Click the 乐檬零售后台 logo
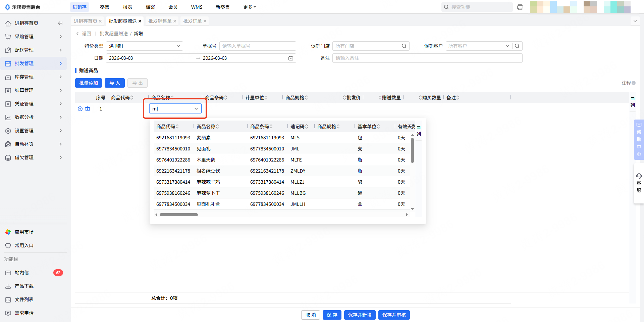 pyautogui.click(x=22, y=7)
